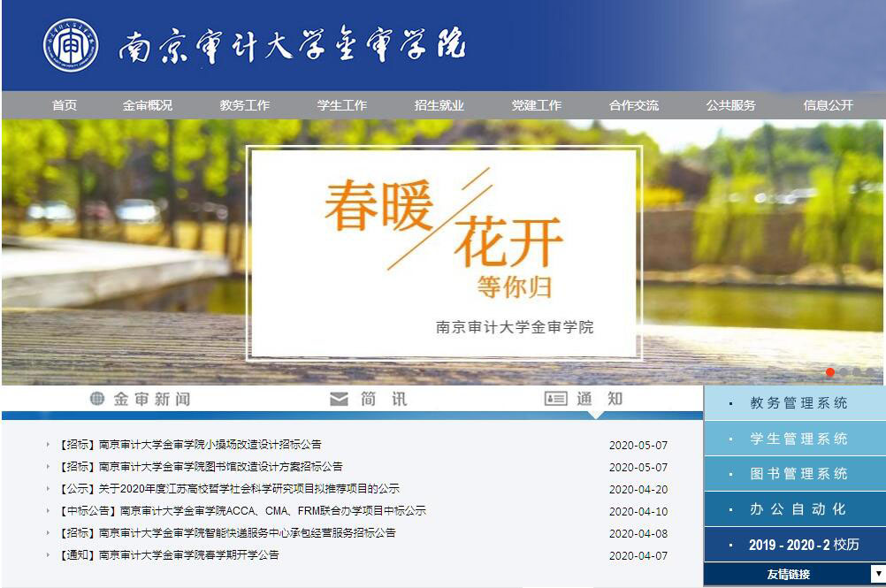This screenshot has width=886, height=588.
Task: Open the 公共服务 menu
Action: click(x=730, y=105)
